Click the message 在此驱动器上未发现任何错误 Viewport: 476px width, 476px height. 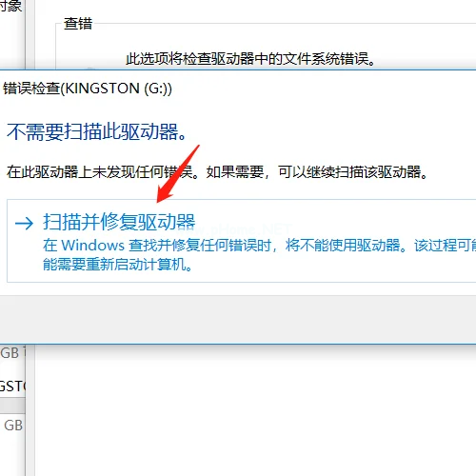pyautogui.click(x=103, y=172)
